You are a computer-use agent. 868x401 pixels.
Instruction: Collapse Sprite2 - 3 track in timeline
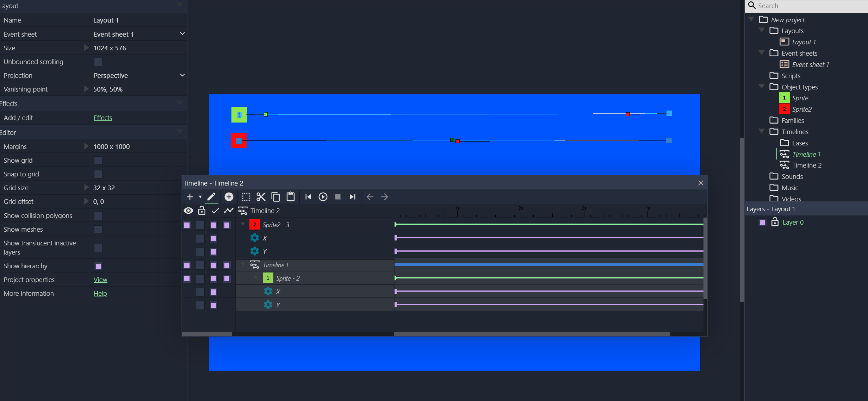coord(243,224)
